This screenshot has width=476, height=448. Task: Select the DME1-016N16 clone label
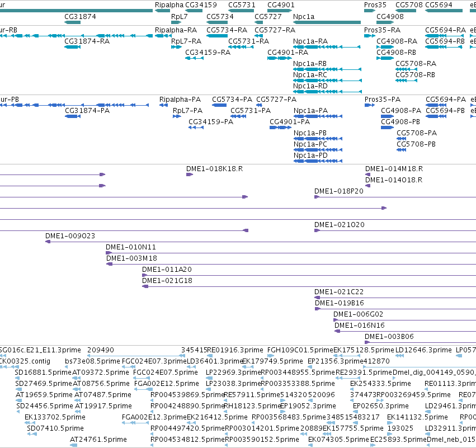click(360, 325)
